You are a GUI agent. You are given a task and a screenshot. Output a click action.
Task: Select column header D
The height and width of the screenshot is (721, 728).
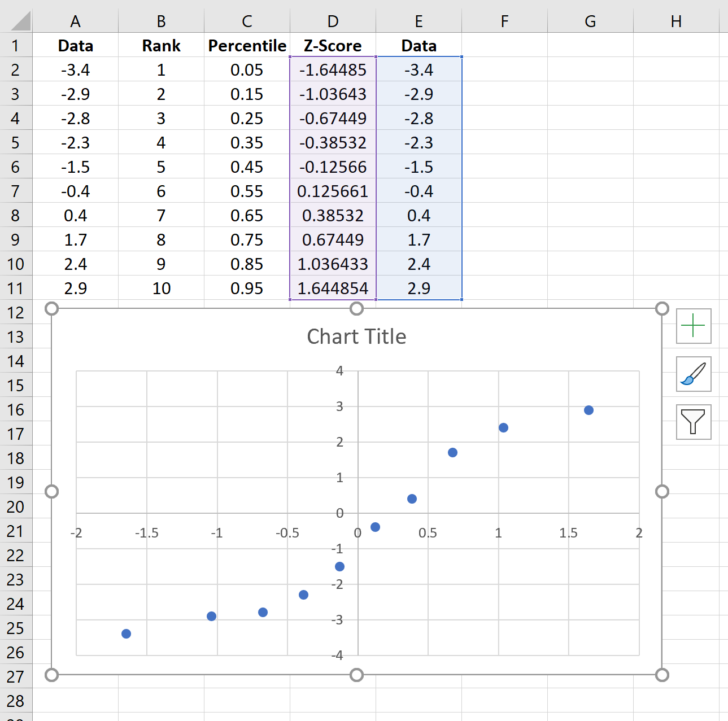pyautogui.click(x=333, y=21)
